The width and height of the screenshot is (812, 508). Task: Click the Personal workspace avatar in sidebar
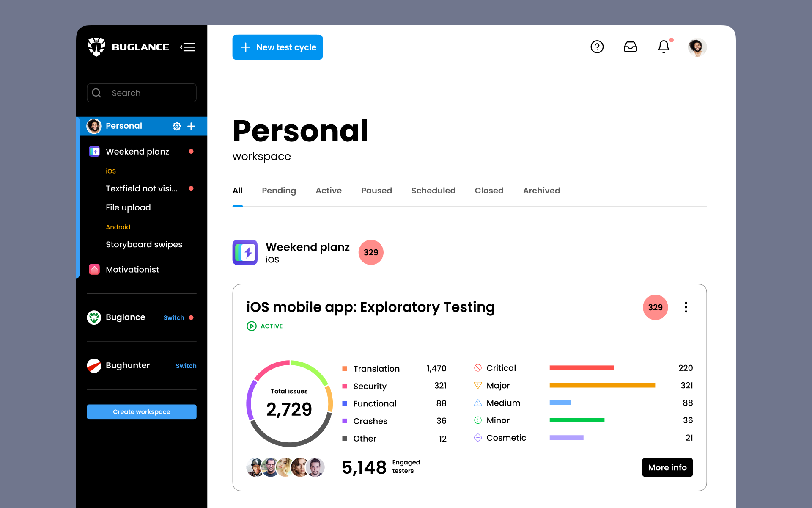94,126
